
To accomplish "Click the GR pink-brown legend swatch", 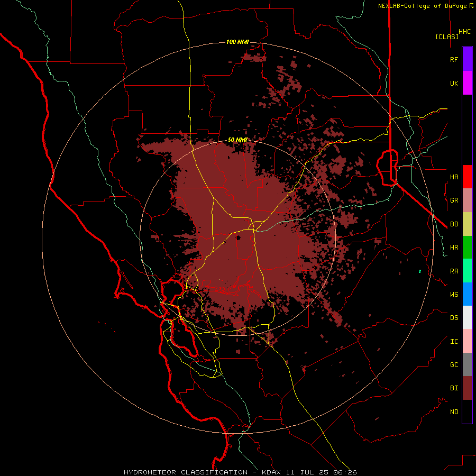I will click(467, 200).
